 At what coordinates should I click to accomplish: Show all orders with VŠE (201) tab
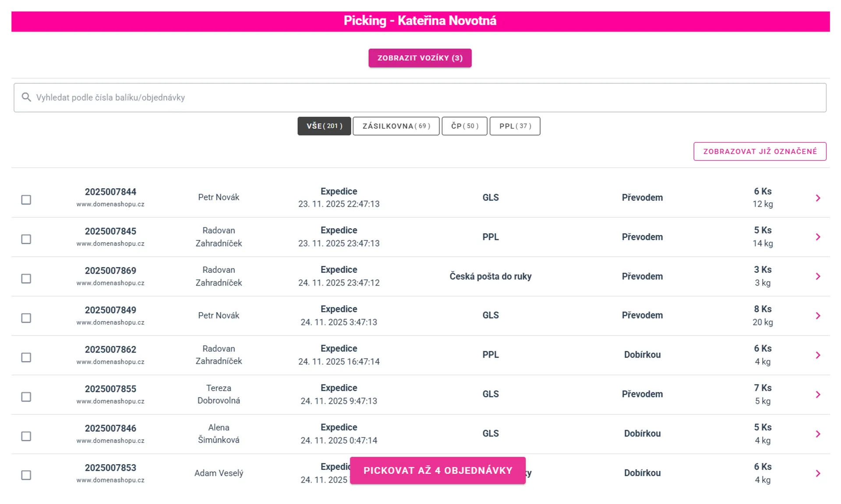(324, 126)
